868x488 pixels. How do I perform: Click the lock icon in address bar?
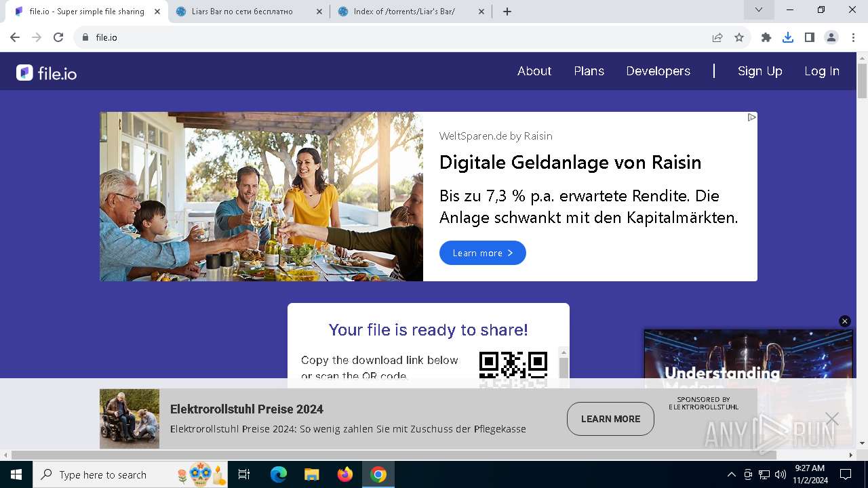(x=85, y=37)
